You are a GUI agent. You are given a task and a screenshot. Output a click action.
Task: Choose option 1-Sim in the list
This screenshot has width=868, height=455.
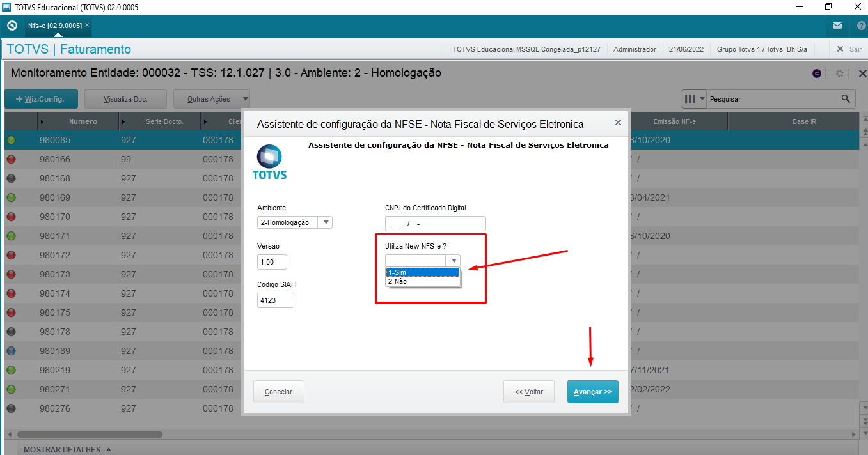pyautogui.click(x=423, y=272)
